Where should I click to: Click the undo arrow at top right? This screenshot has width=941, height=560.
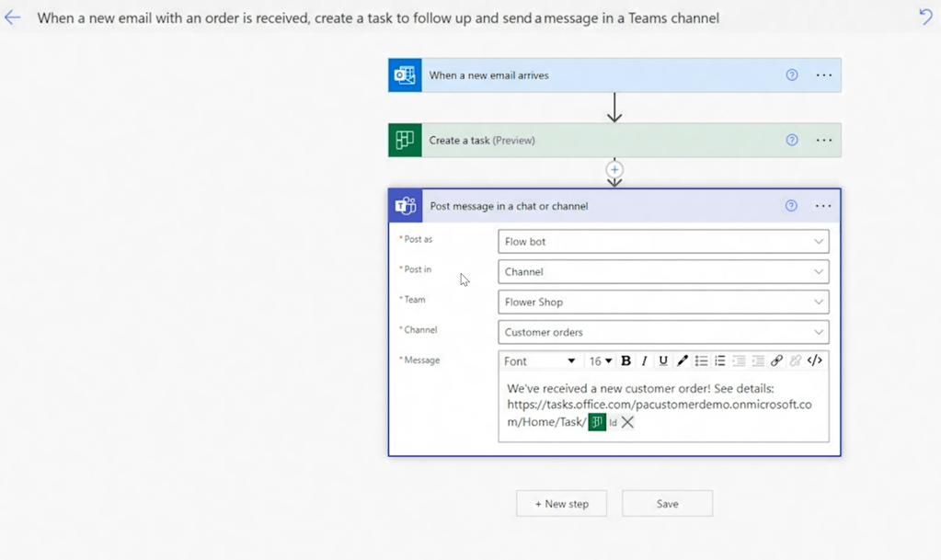pyautogui.click(x=925, y=17)
